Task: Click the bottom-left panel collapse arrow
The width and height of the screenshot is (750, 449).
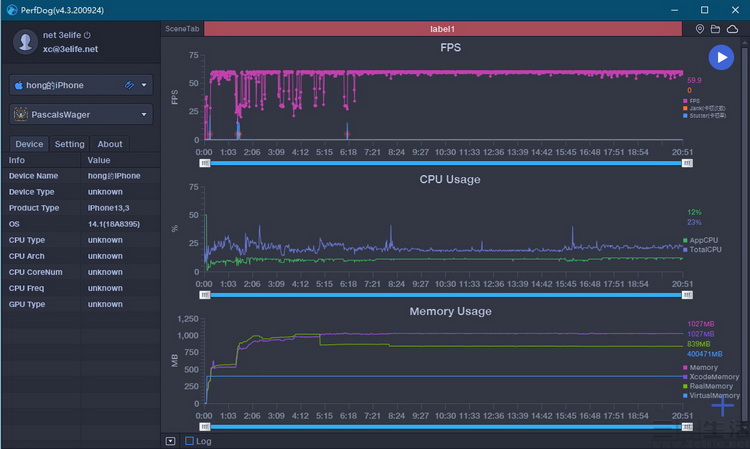Action: (170, 441)
